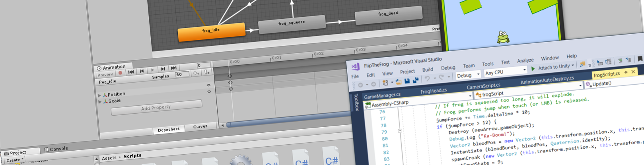Viewport: 644px width, 165px height.
Task: Open the Assembly-CSharp project dropdown
Action: pos(469,96)
